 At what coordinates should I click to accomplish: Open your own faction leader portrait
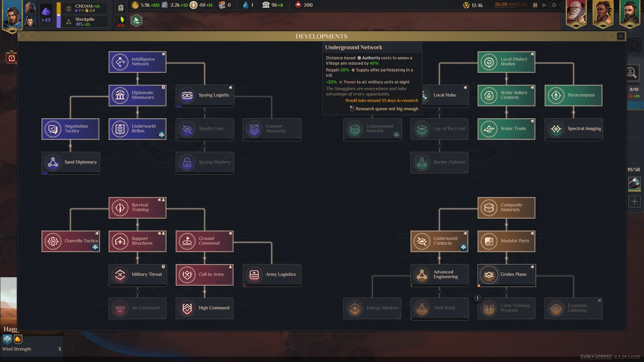[x=12, y=15]
